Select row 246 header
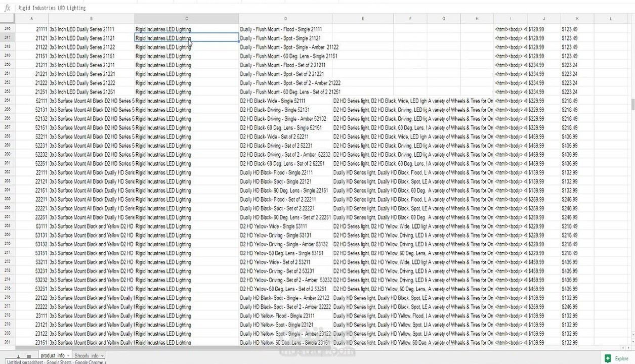Viewport: 635px width, 364px height. click(x=8, y=29)
